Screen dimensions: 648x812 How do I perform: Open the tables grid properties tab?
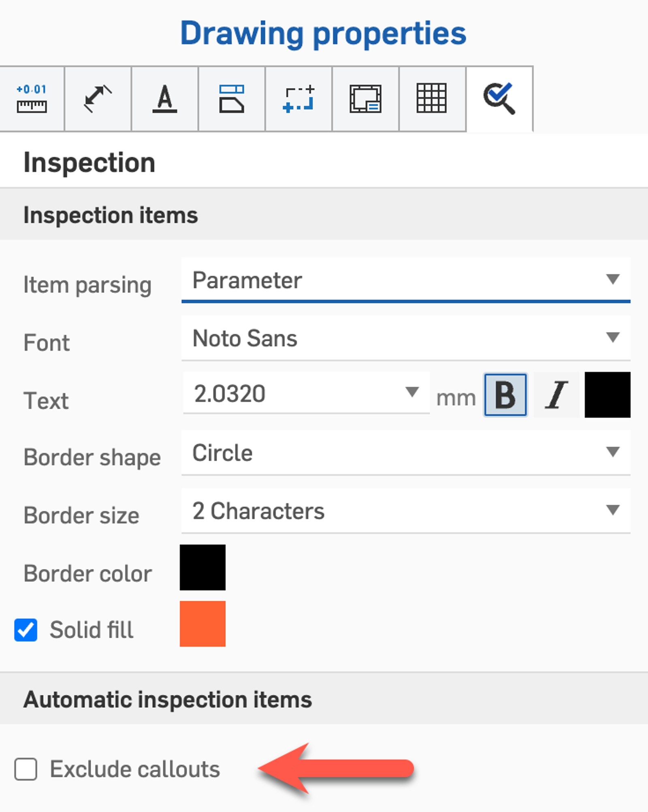(x=432, y=99)
